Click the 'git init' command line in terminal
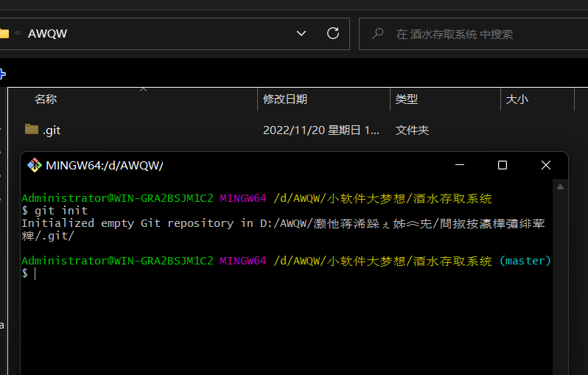This screenshot has height=375, width=588. click(55, 211)
